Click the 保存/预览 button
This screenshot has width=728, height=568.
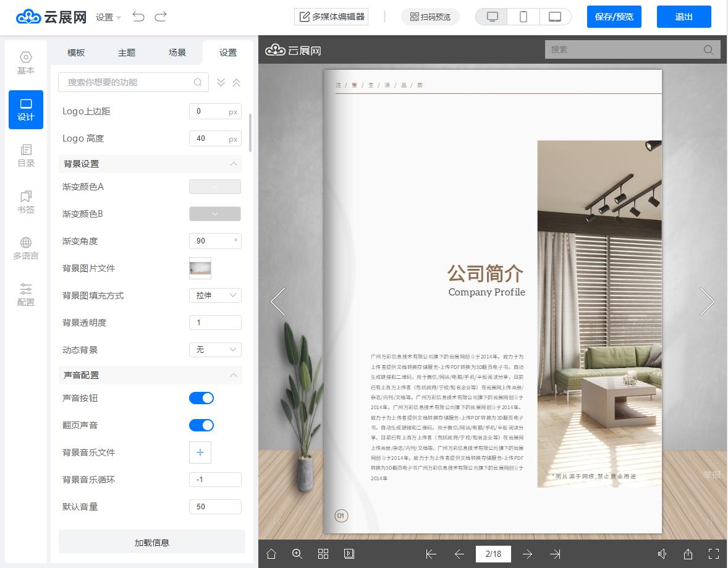614,17
